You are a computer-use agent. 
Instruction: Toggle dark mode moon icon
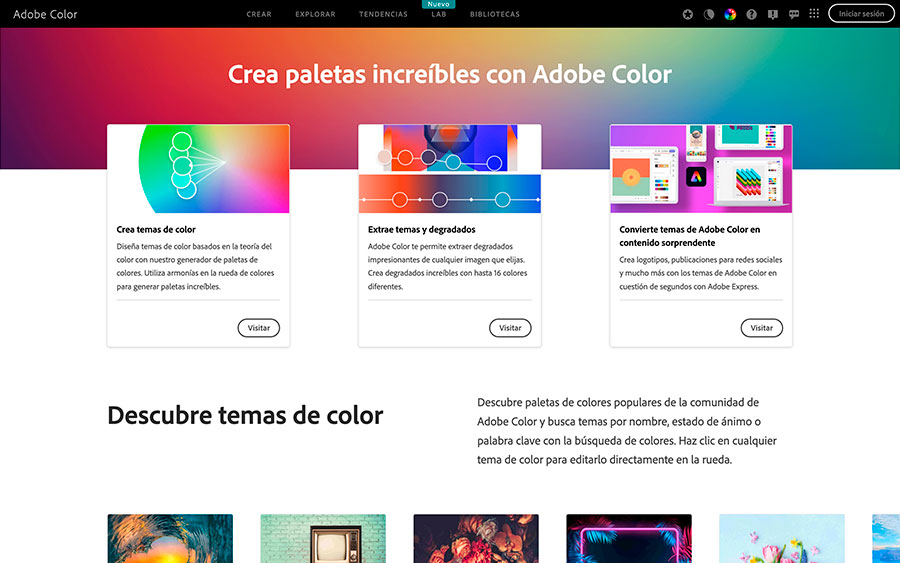coord(709,15)
